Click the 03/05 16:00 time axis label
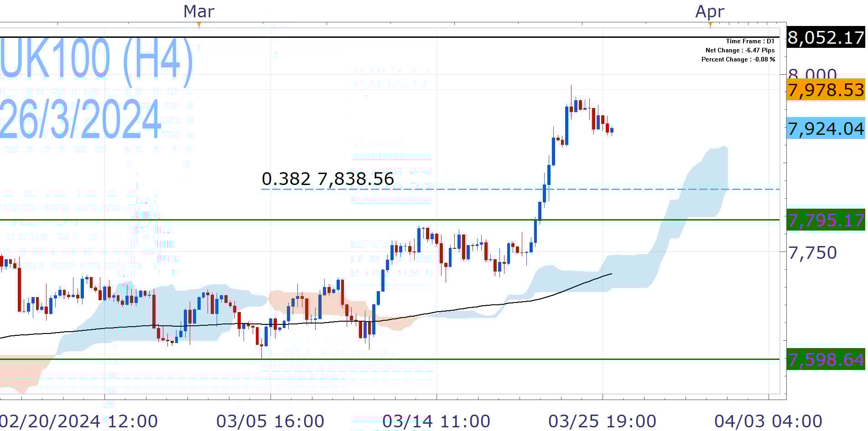 click(x=270, y=421)
